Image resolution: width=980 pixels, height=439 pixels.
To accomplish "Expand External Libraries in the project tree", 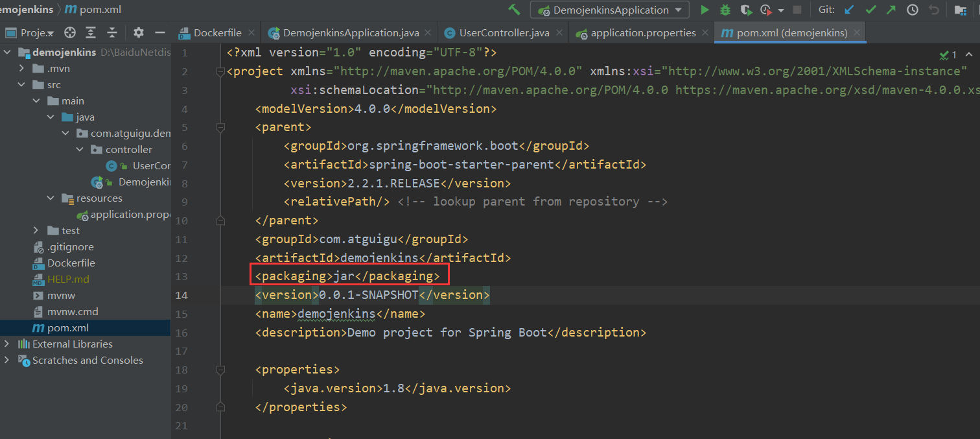I will 7,344.
